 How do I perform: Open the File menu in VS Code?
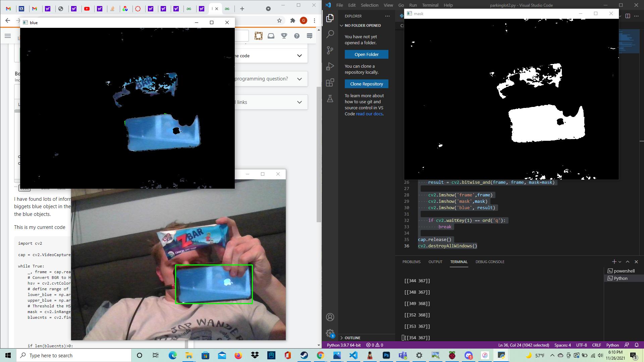[x=339, y=5]
